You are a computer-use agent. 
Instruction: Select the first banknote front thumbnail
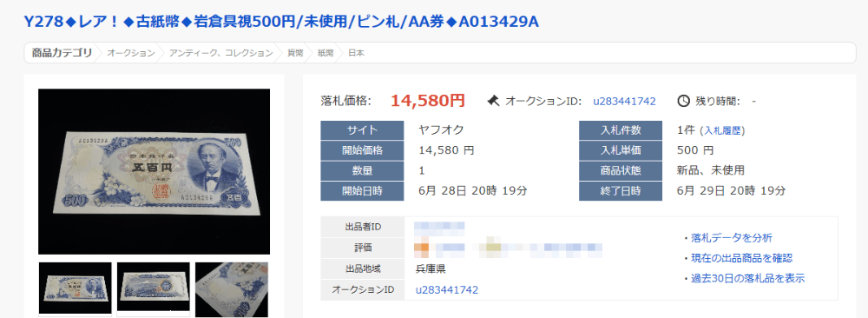76,288
